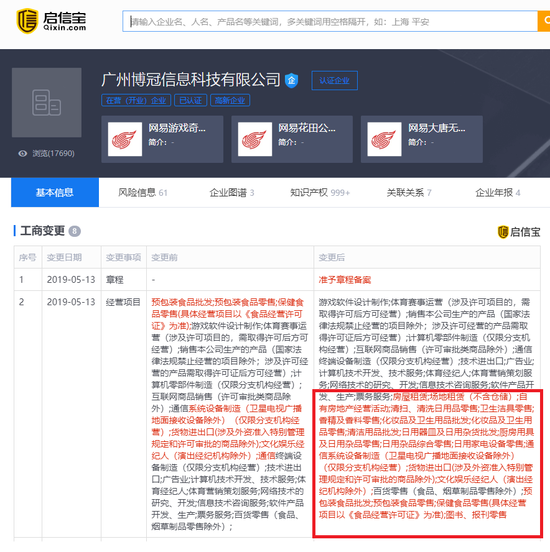Click the orange search button icon
The width and height of the screenshot is (550, 552).
544,21
